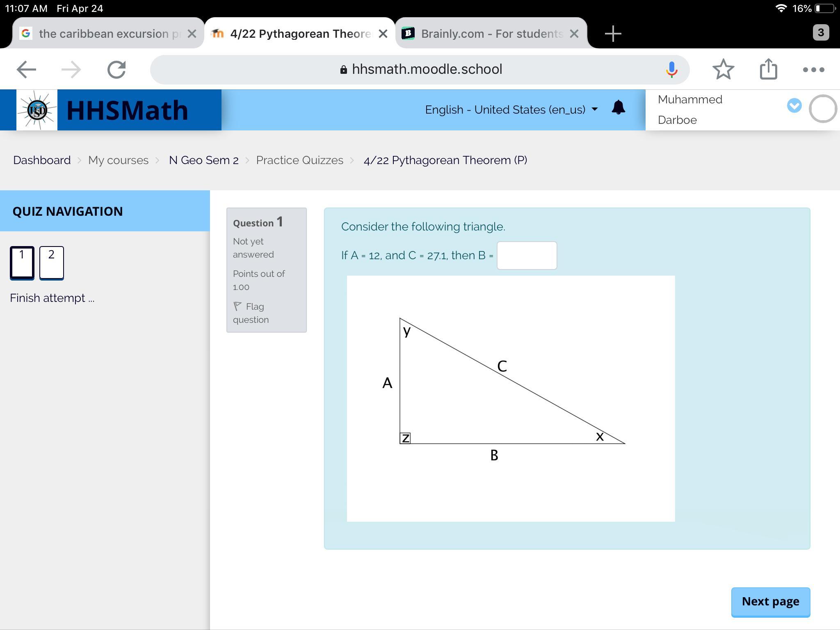Open user profile avatar circle
Viewport: 840px width, 630px height.
point(822,109)
